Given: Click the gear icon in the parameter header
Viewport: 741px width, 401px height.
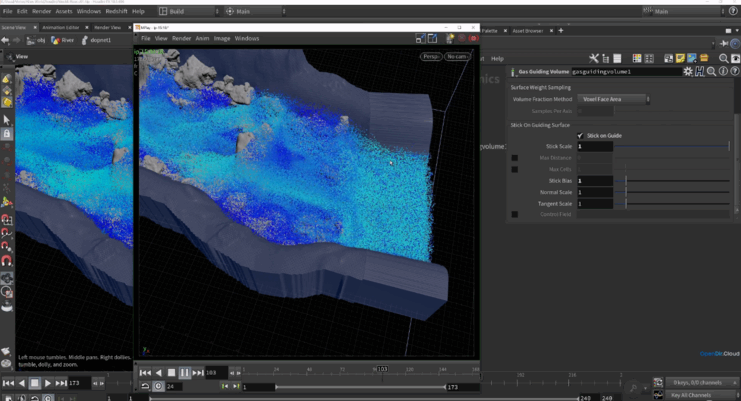Looking at the screenshot, I should (687, 72).
